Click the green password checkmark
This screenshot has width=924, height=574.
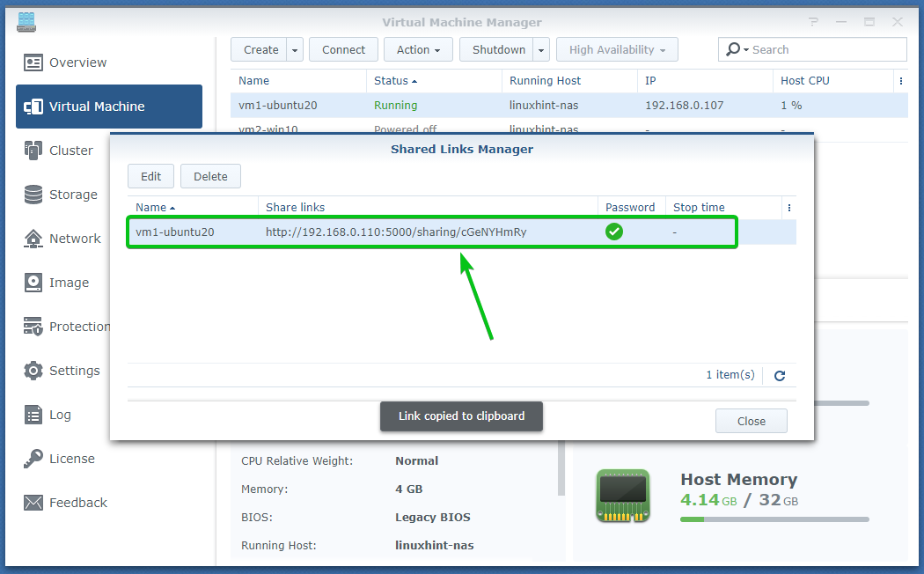[614, 232]
